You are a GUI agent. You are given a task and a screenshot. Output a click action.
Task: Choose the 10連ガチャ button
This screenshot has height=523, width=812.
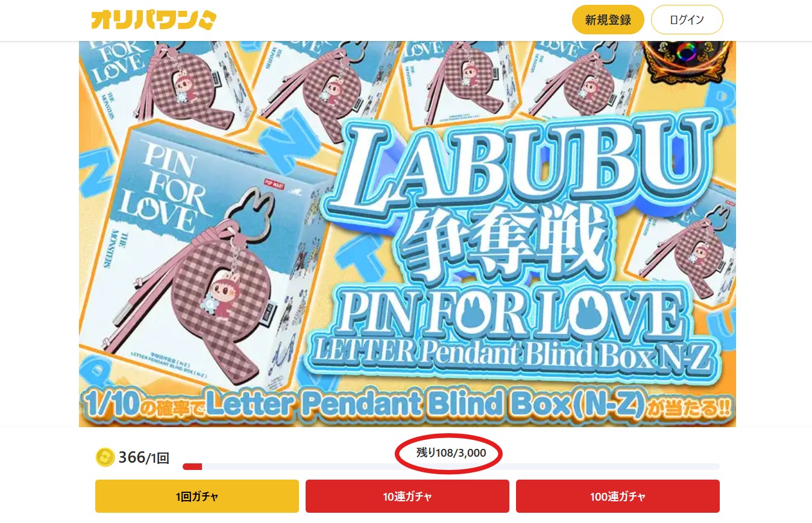408,496
